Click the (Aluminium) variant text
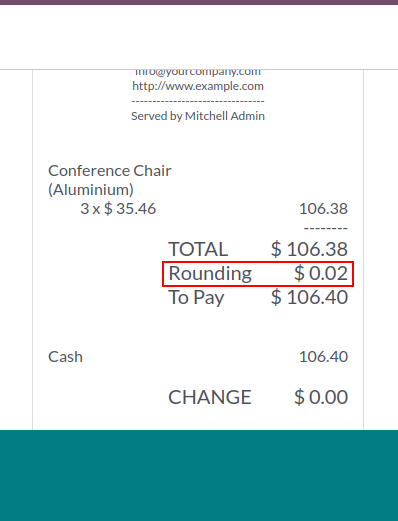Screen dimensions: 398x521 tap(91, 190)
